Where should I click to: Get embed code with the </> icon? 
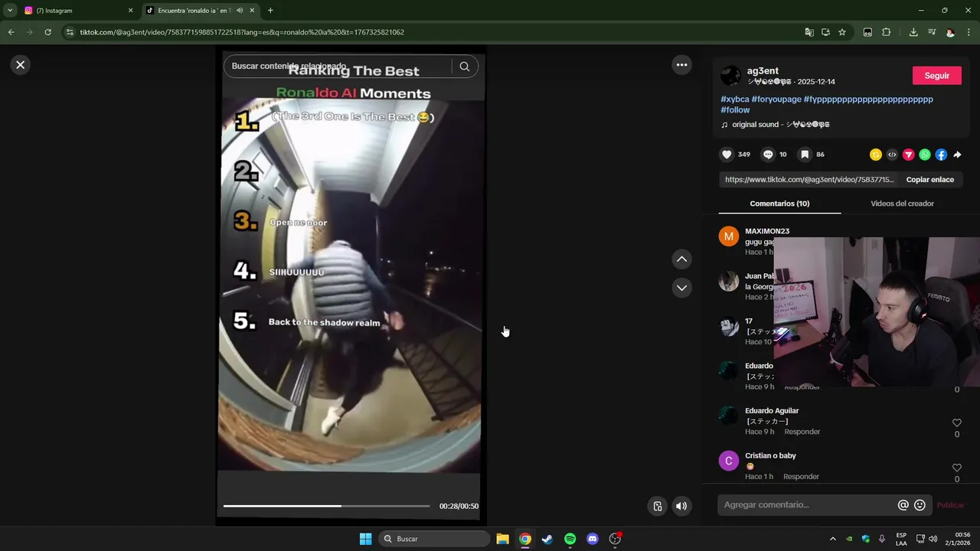tap(892, 155)
